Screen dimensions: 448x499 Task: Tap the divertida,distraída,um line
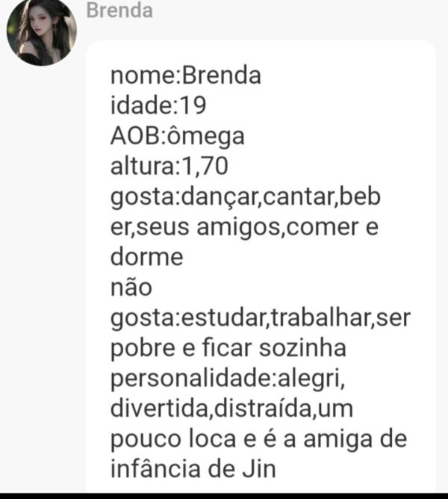tap(231, 409)
